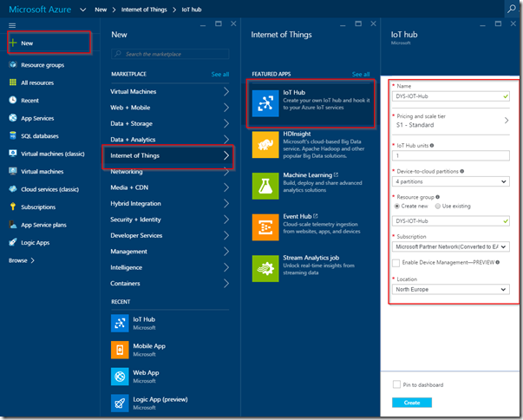Click info icon next to IoT Hub units
Screen dimensions: 523x420
point(432,146)
